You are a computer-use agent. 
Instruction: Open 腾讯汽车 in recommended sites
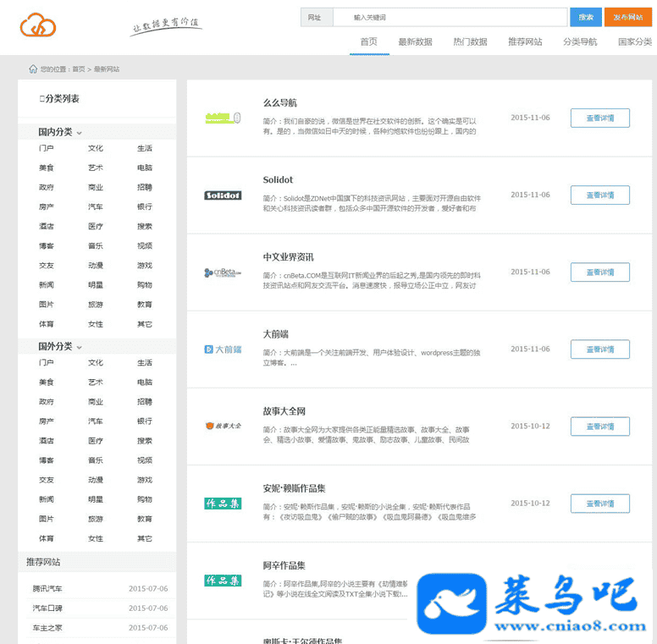point(47,589)
